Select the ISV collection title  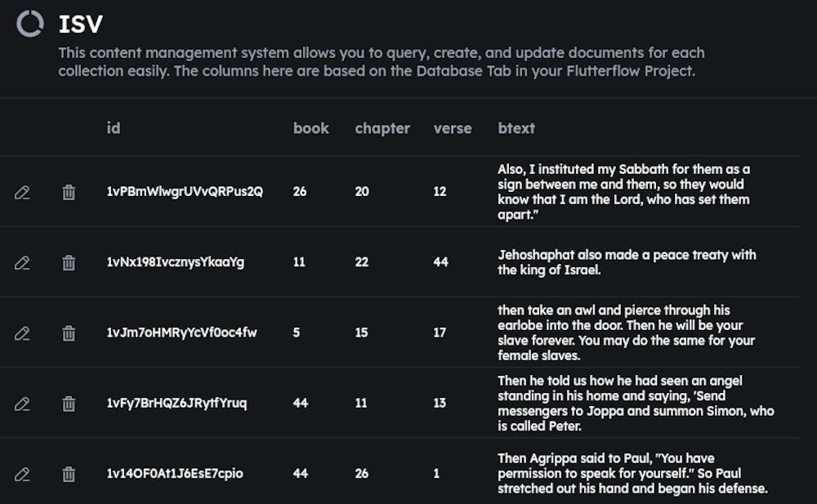click(x=80, y=24)
